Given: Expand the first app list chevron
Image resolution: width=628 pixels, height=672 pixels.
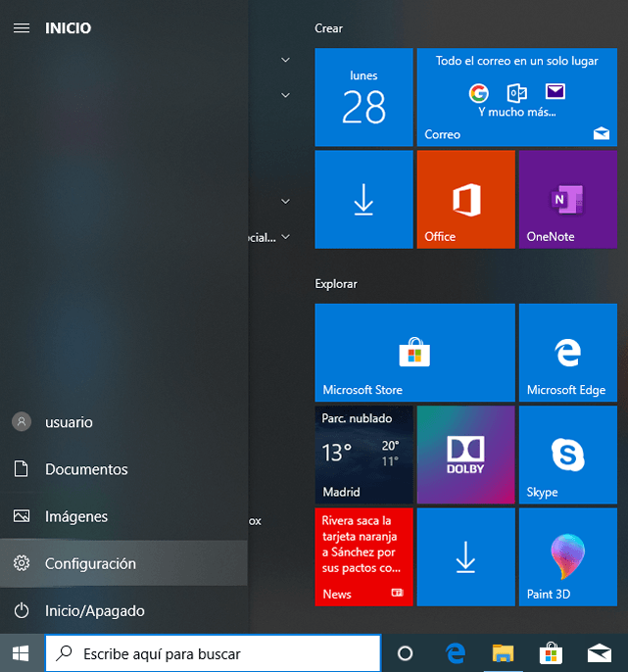Looking at the screenshot, I should coord(285,60).
